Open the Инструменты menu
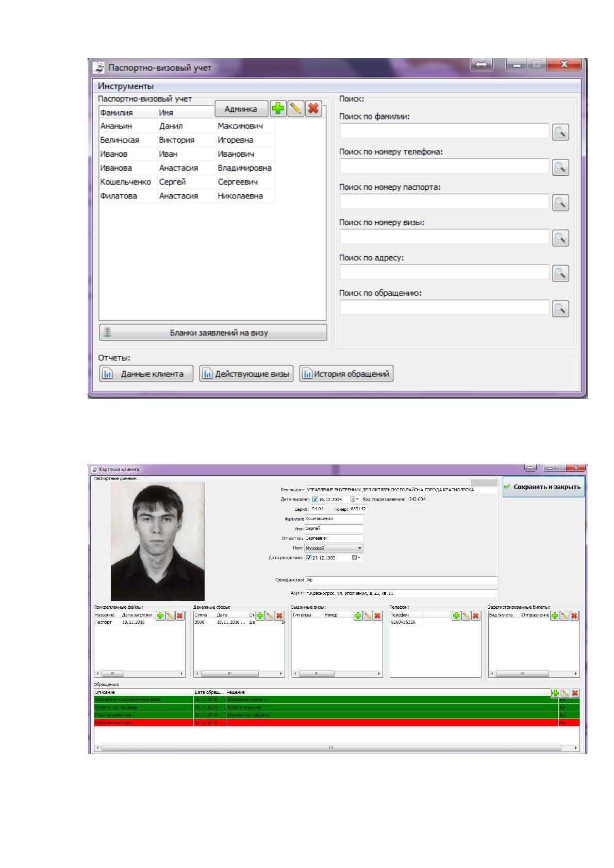The width and height of the screenshot is (614, 868). click(126, 86)
